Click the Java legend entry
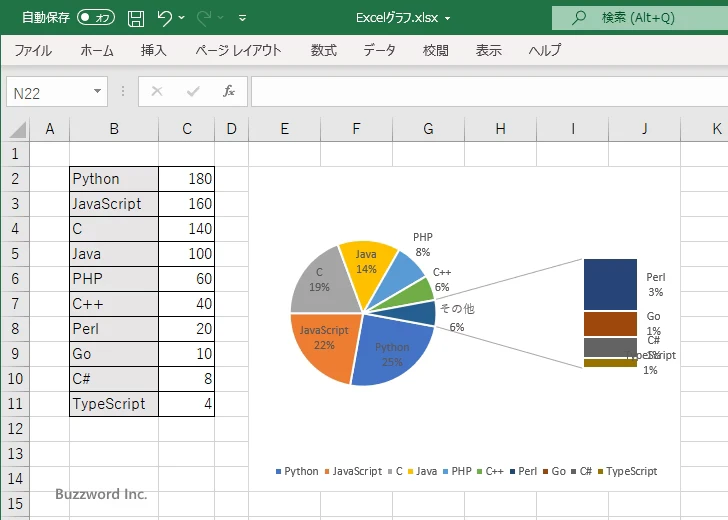This screenshot has height=520, width=728. point(422,471)
